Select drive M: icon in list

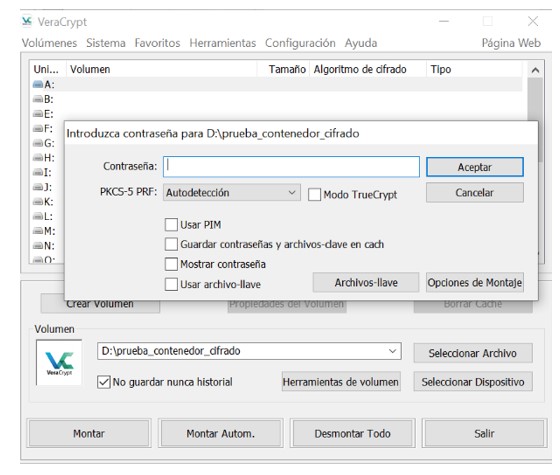(x=38, y=231)
